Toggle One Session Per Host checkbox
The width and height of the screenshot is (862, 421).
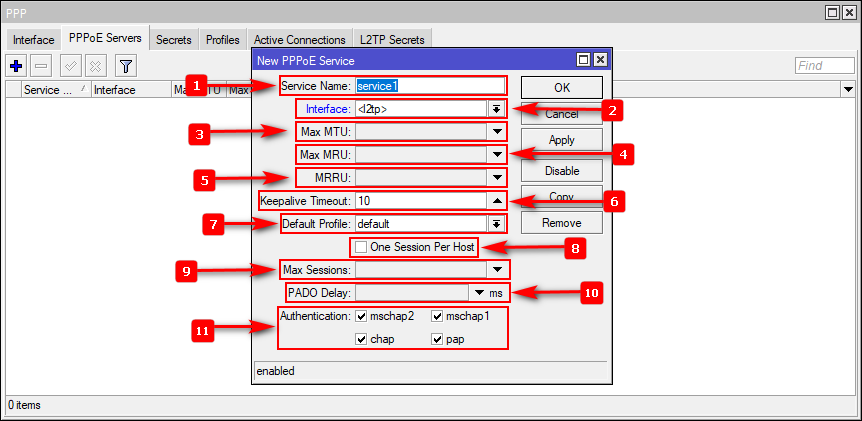click(x=360, y=247)
